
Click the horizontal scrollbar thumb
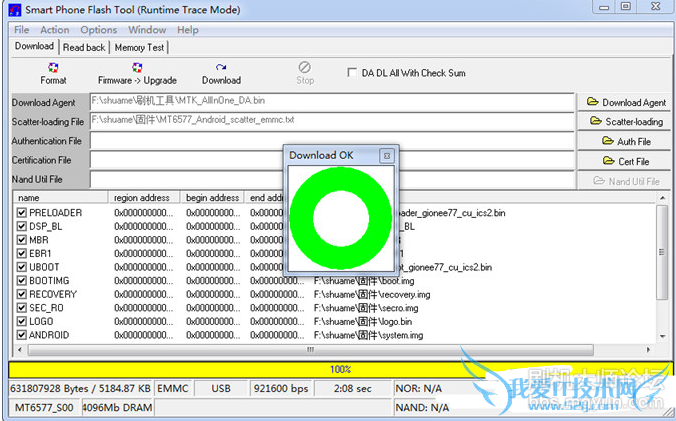311,350
